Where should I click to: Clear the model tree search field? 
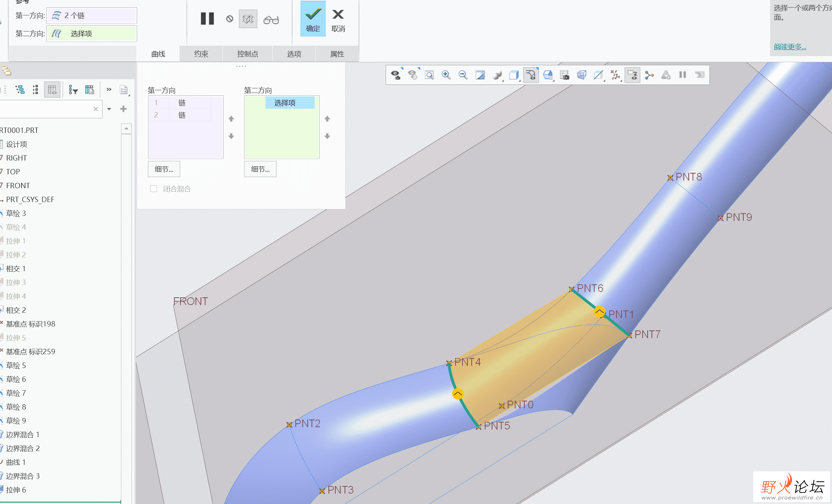[x=96, y=109]
